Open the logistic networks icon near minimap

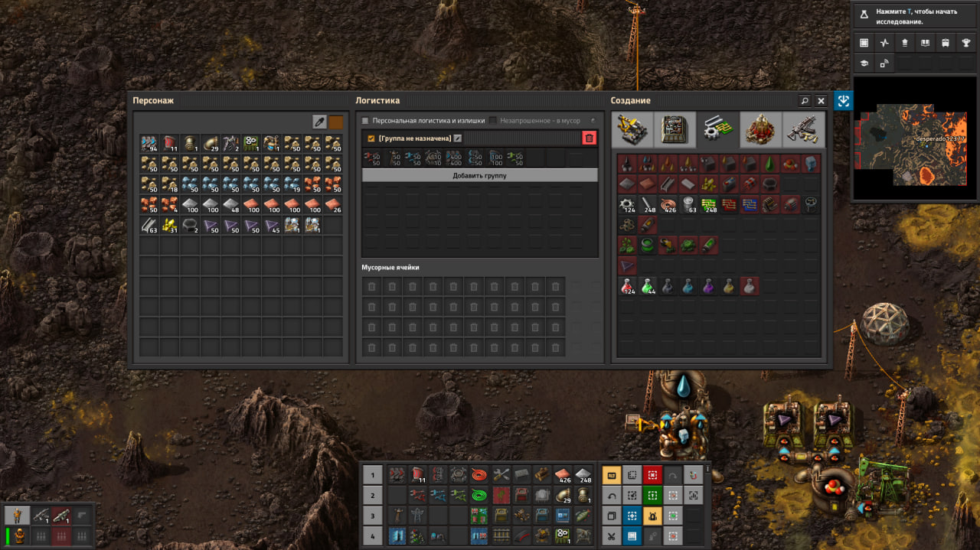884,63
